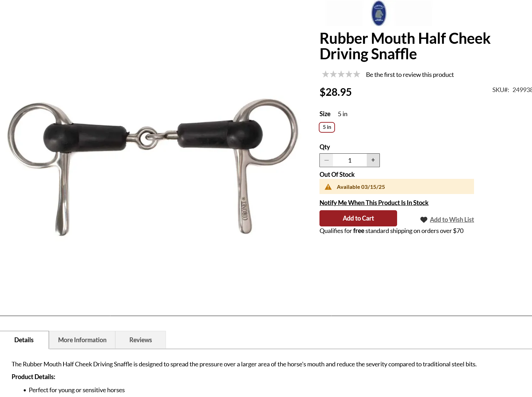Click the product title heading

[405, 46]
